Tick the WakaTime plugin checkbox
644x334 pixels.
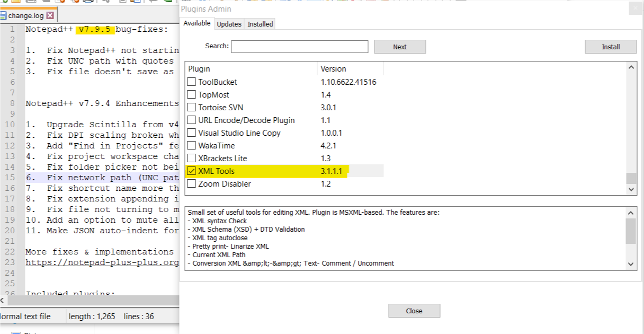click(x=192, y=146)
